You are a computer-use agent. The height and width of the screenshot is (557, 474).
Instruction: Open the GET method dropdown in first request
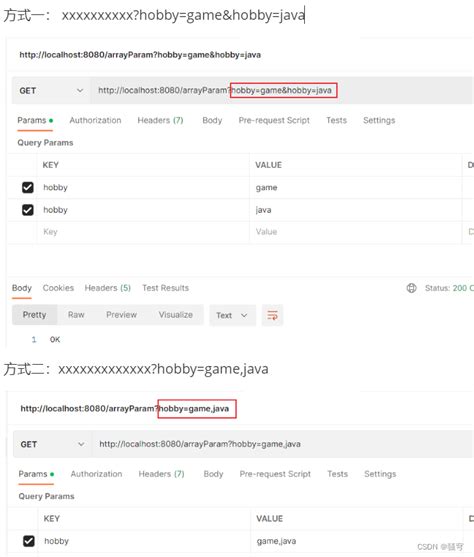(51, 91)
